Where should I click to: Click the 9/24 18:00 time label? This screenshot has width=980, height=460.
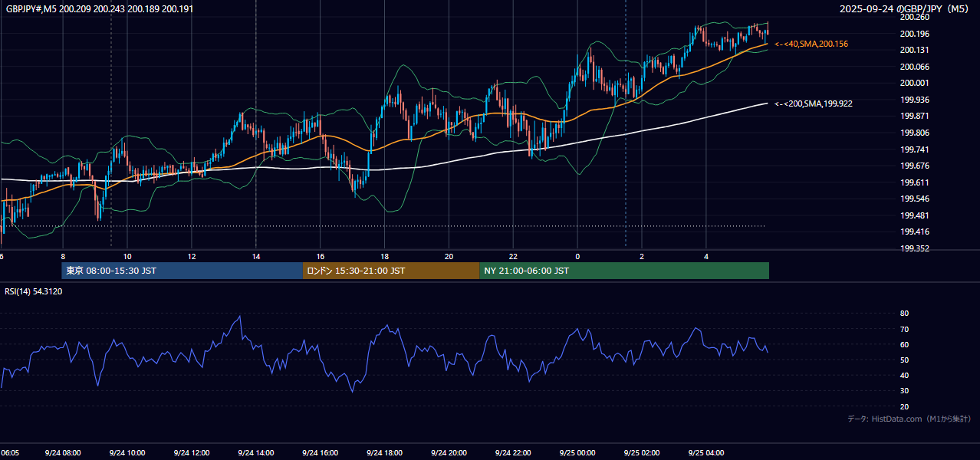[x=383, y=452]
